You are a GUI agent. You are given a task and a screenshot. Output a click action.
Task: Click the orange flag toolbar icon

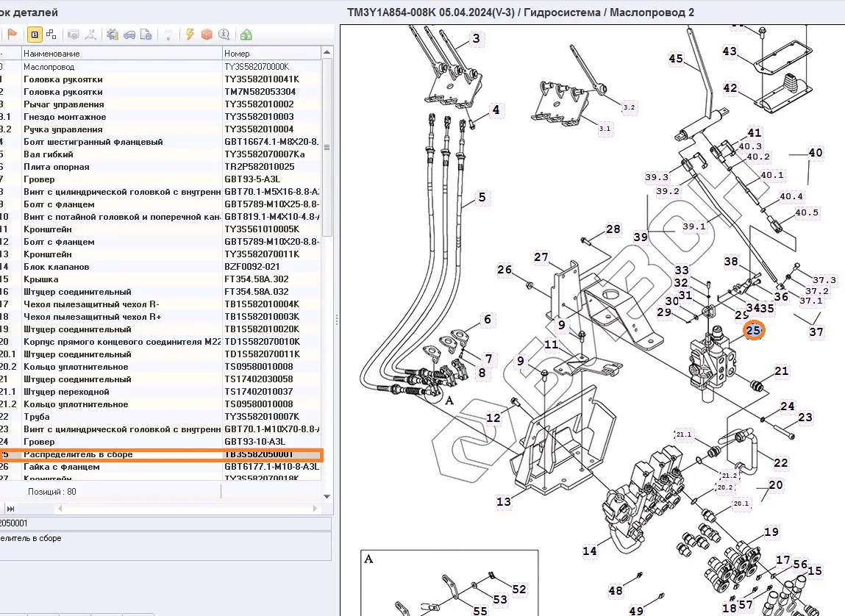coord(13,35)
